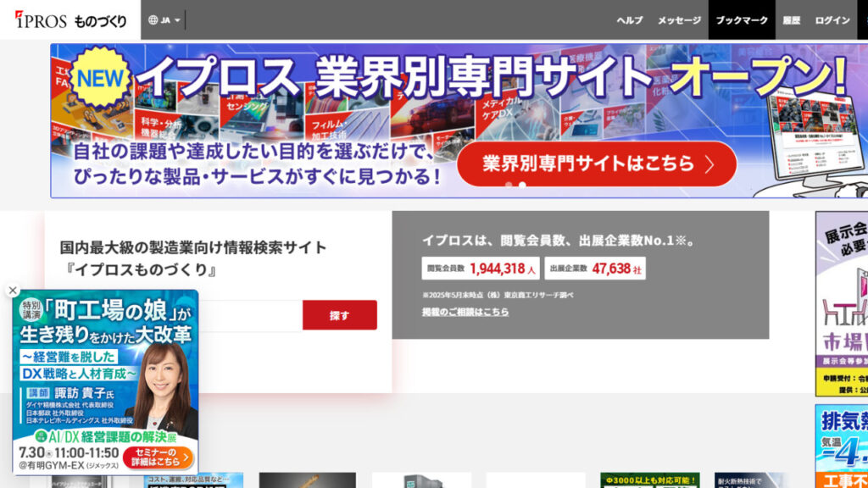
Task: Open the Φ3000以上も対応可能 product thumbnail
Action: [x=649, y=480]
